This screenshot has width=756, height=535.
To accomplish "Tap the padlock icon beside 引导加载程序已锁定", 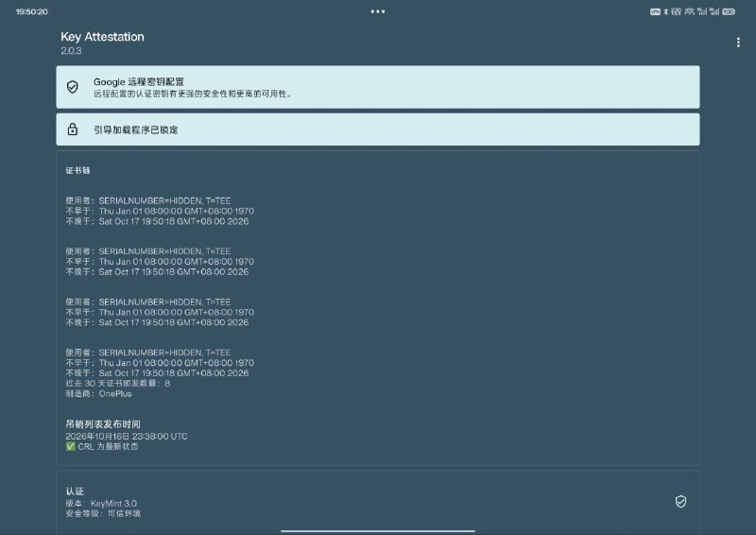I will [x=73, y=129].
